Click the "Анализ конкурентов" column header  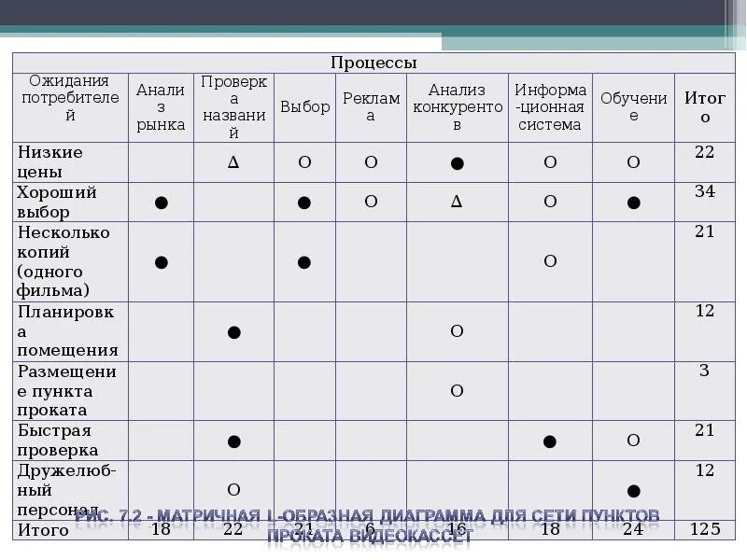point(458,107)
